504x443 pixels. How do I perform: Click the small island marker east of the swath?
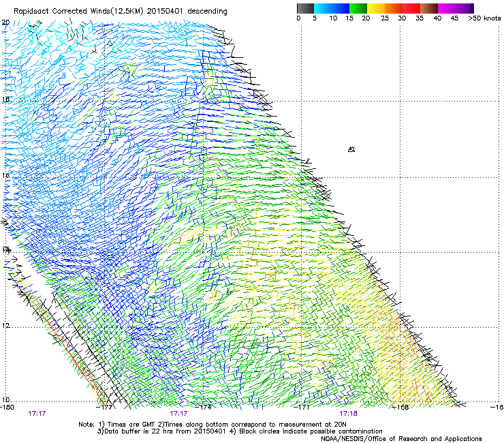[351, 149]
